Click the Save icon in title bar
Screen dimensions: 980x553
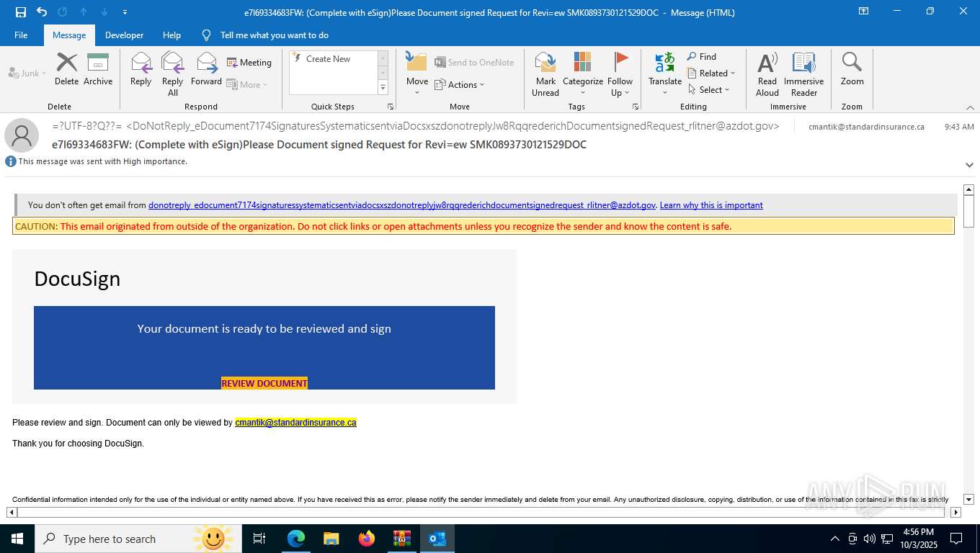(x=20, y=12)
